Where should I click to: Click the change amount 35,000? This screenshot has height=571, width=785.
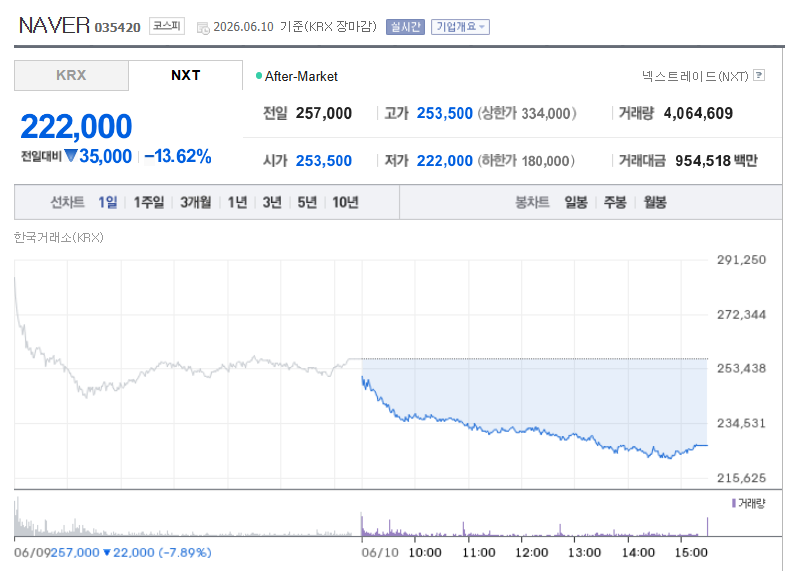click(x=105, y=157)
